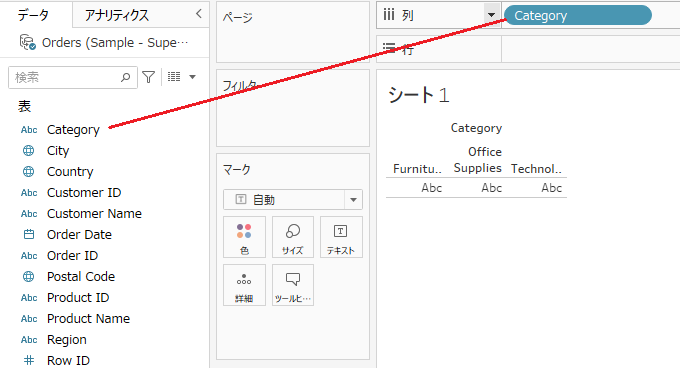The width and height of the screenshot is (687, 368).
Task: Select the データ tab
Action: coord(33,16)
